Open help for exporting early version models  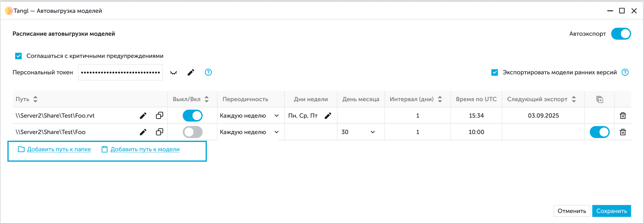pyautogui.click(x=625, y=72)
